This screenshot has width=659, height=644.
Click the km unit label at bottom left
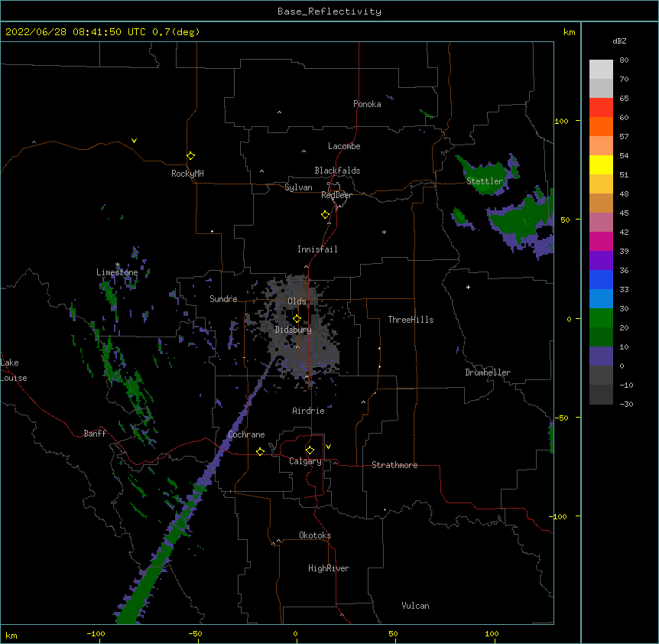click(x=11, y=635)
